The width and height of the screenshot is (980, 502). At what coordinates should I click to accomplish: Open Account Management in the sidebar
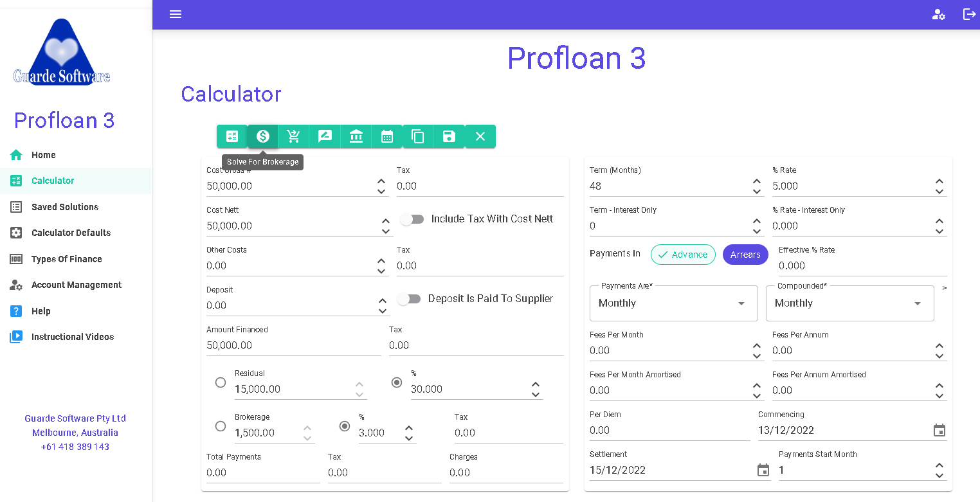coord(76,285)
